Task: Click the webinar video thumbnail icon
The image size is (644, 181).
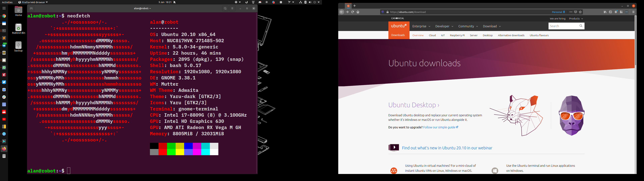Action: (x=394, y=148)
